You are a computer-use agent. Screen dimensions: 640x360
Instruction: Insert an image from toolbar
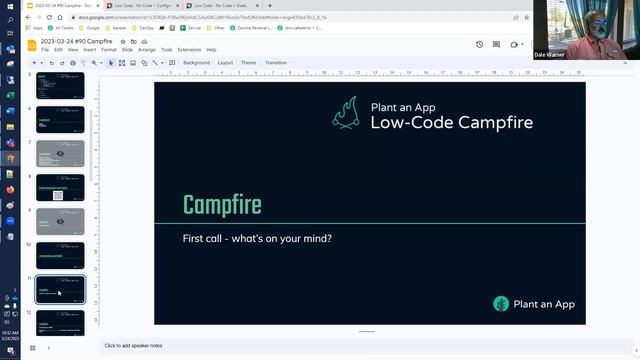(133, 63)
